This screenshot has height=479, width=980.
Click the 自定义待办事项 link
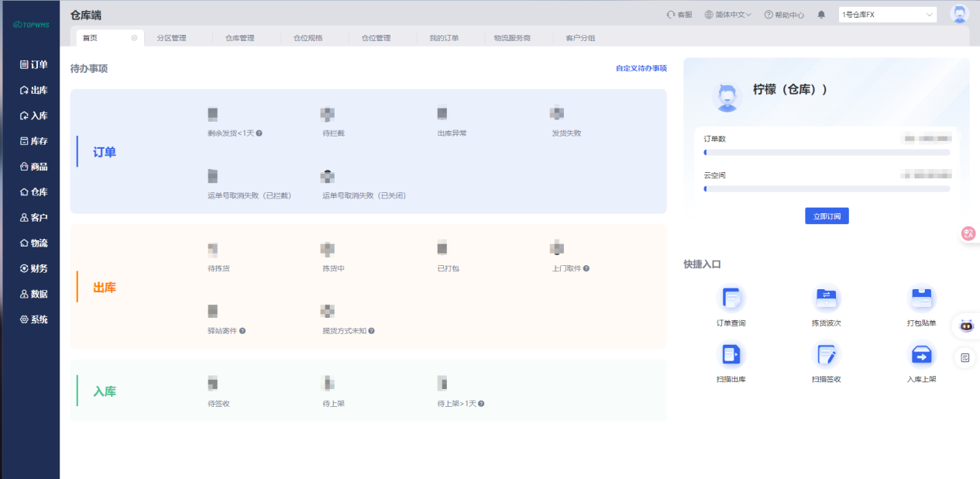pyautogui.click(x=641, y=68)
